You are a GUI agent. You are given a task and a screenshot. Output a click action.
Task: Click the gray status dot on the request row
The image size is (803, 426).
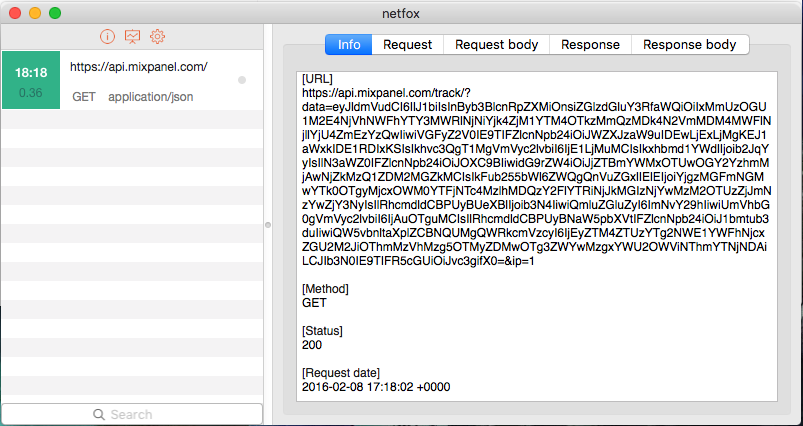click(242, 80)
